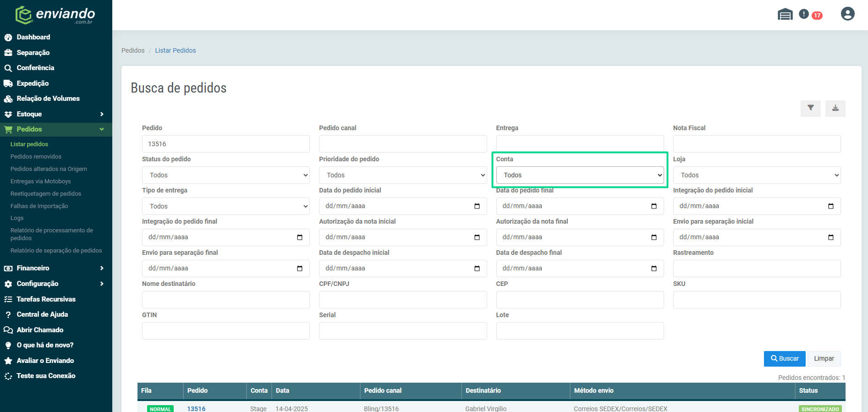Download the orders list via the export icon
The width and height of the screenshot is (868, 412).
pyautogui.click(x=835, y=108)
